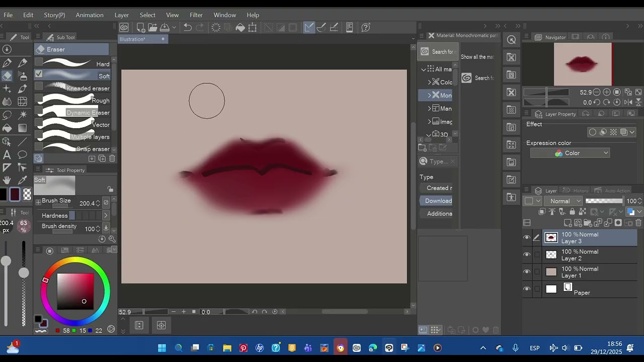Switch to the History tab
This screenshot has height=362, width=644.
point(576,191)
